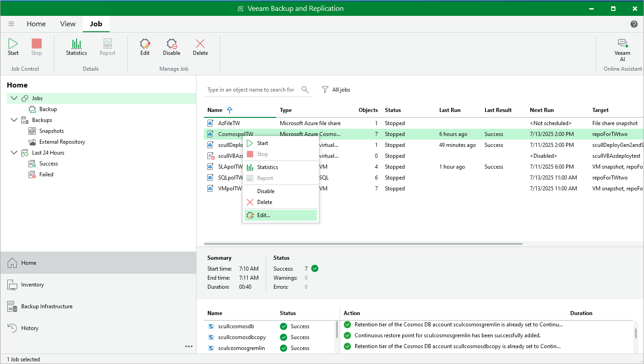Sort jobs by the Type column
644x364 pixels.
[286, 110]
